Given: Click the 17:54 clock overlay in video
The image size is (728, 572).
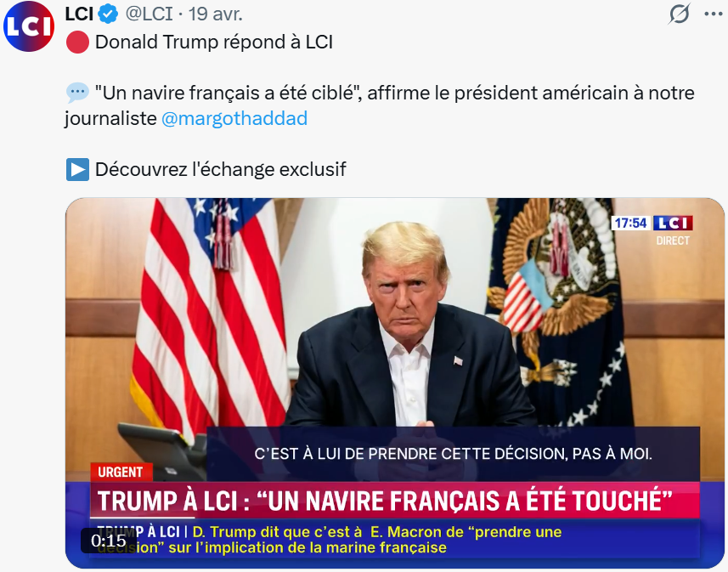Looking at the screenshot, I should pyautogui.click(x=630, y=223).
